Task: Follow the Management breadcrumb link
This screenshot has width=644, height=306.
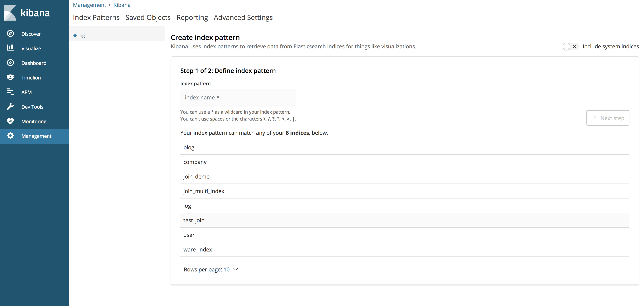Action: pos(89,5)
